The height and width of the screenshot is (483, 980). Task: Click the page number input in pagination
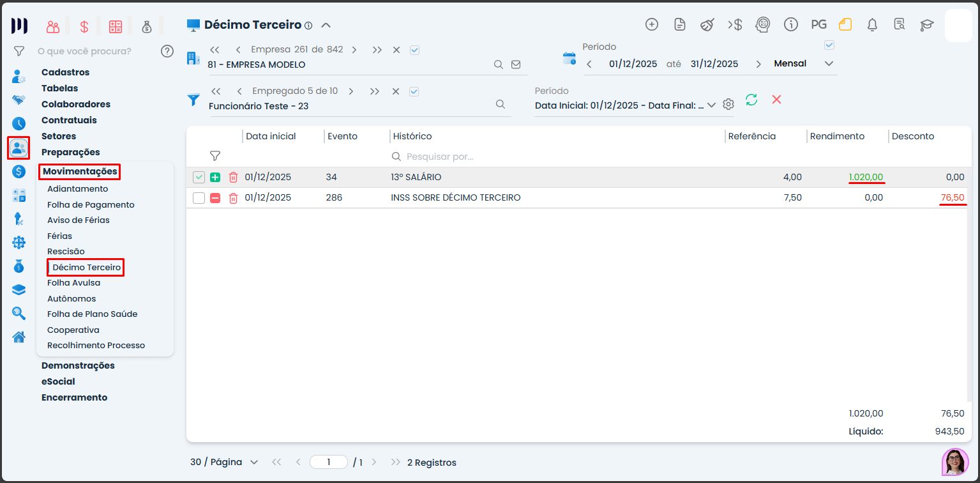tap(329, 462)
